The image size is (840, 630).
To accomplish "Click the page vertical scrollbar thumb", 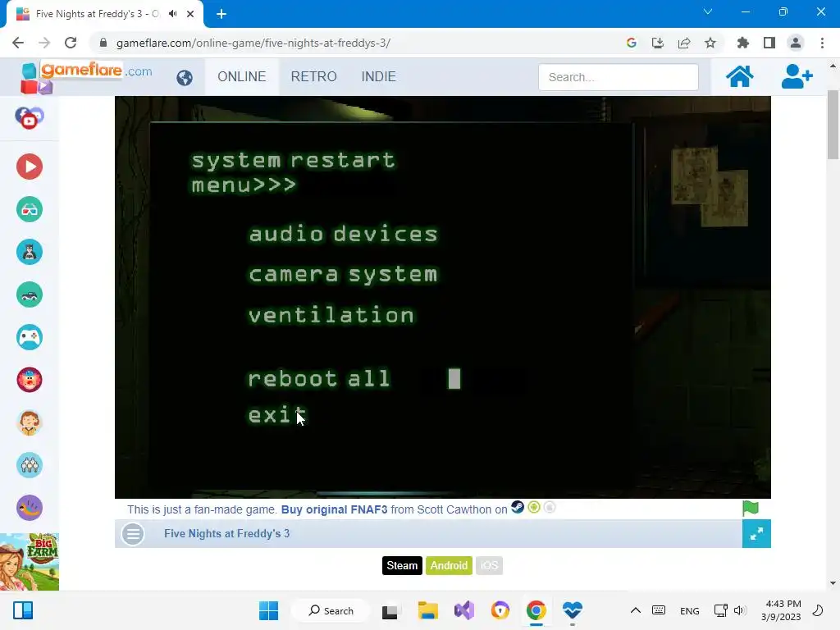I will click(833, 125).
